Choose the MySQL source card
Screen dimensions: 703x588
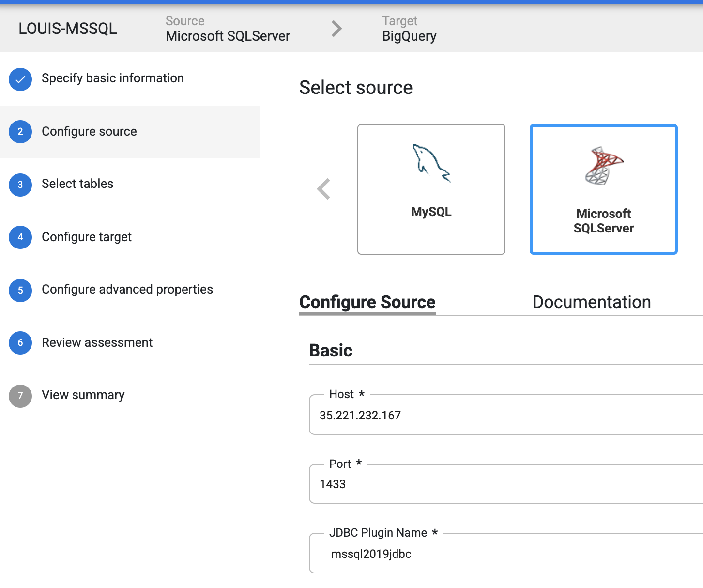[x=431, y=189]
